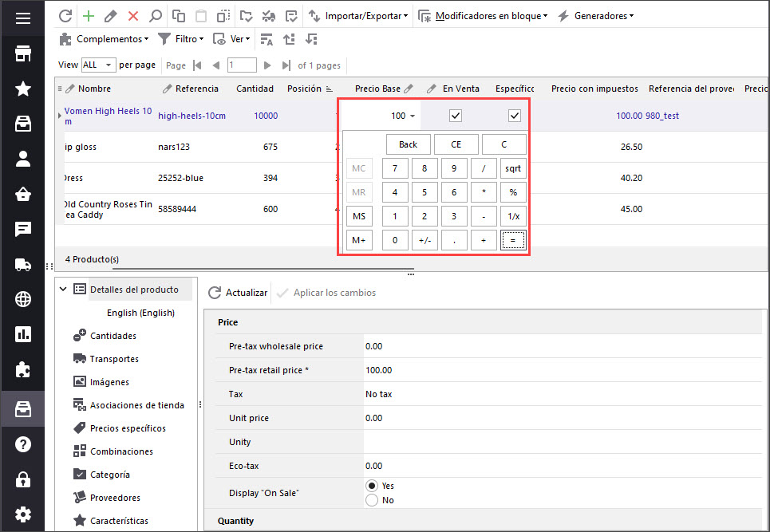Image resolution: width=770 pixels, height=532 pixels.
Task: Open lock icon in sidebar
Action: point(22,479)
